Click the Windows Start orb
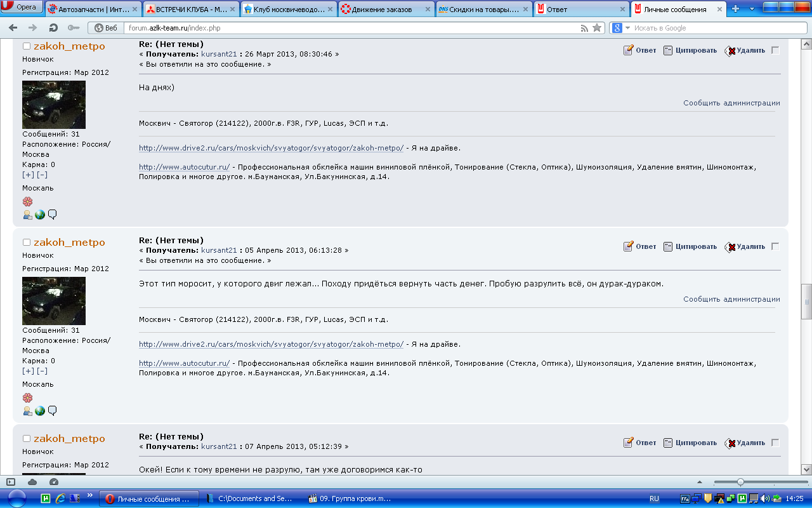Viewport: 812px width, 508px height. coord(17,498)
